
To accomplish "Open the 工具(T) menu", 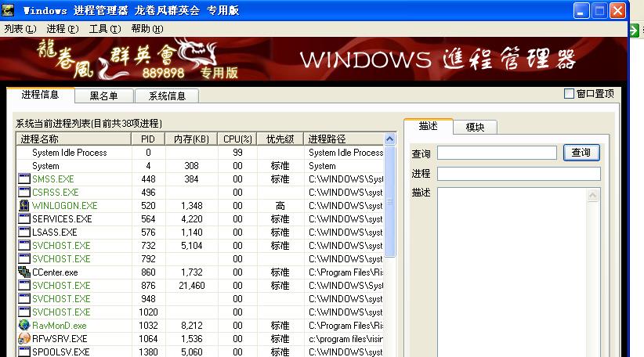I will point(105,29).
